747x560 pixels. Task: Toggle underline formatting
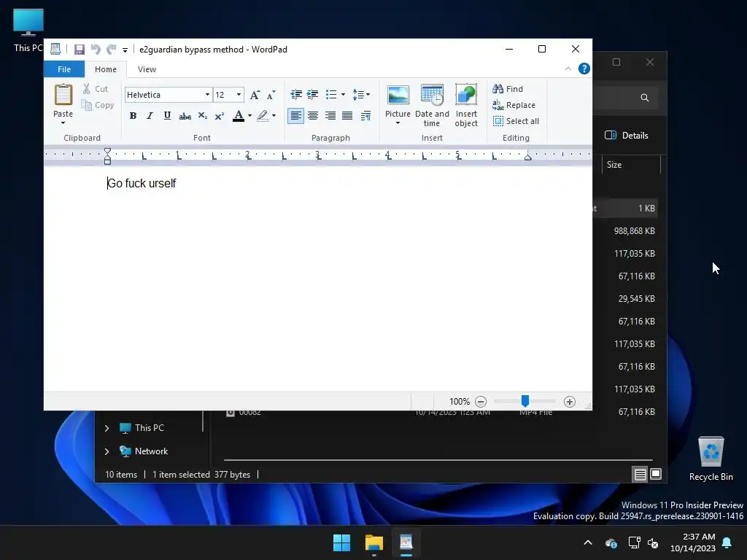pos(167,116)
